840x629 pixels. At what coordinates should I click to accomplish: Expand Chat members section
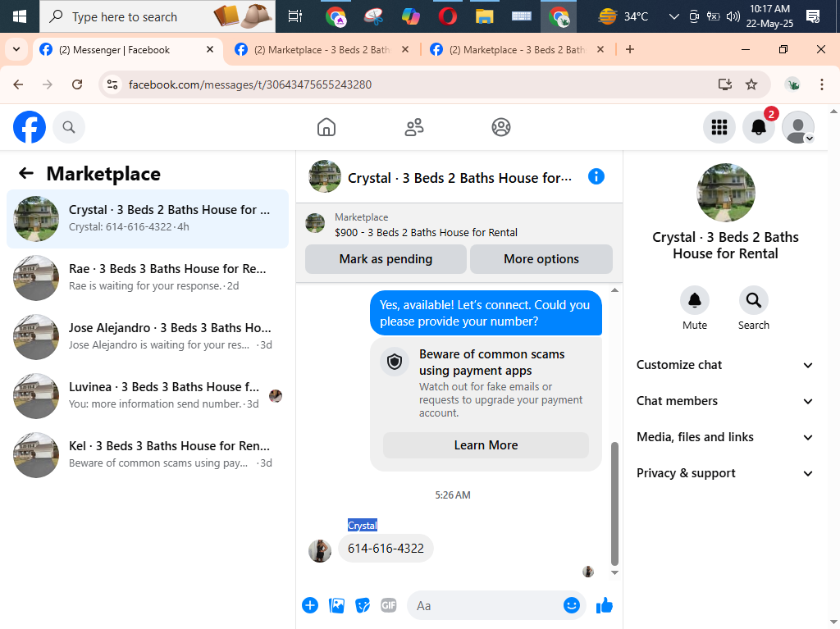coord(725,401)
